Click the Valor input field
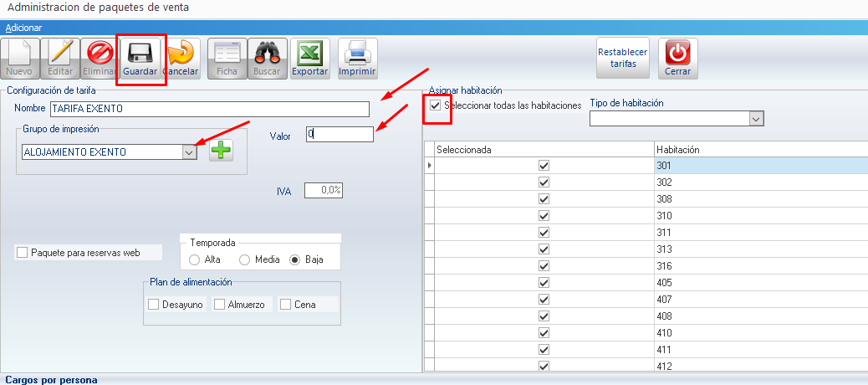Image resolution: width=868 pixels, height=385 pixels. tap(339, 134)
